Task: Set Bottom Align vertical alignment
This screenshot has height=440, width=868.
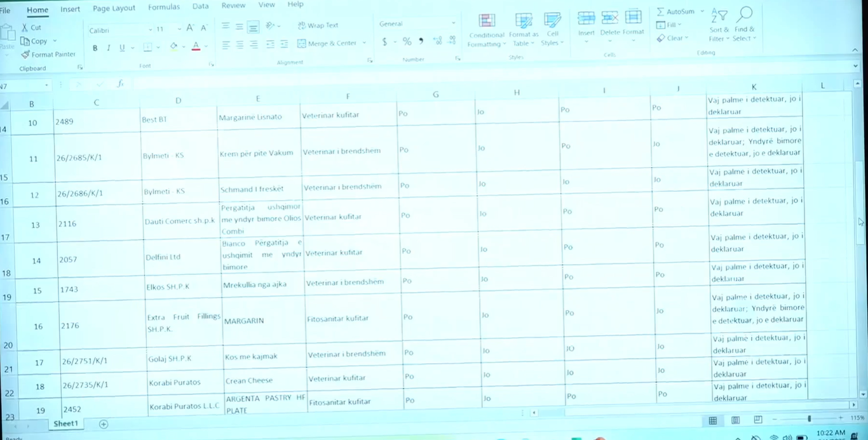Action: (x=254, y=27)
